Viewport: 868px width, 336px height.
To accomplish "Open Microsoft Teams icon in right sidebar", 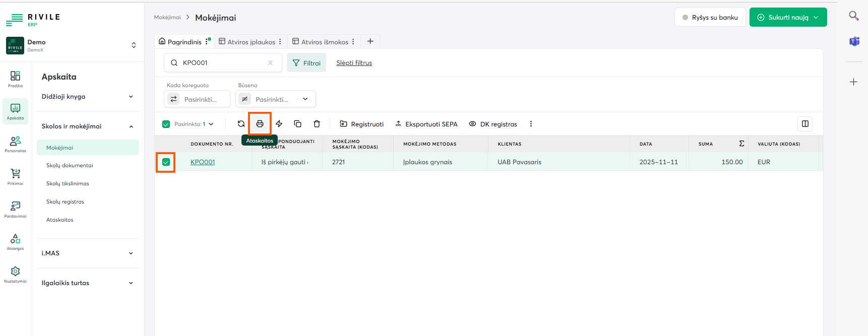I will (x=854, y=41).
